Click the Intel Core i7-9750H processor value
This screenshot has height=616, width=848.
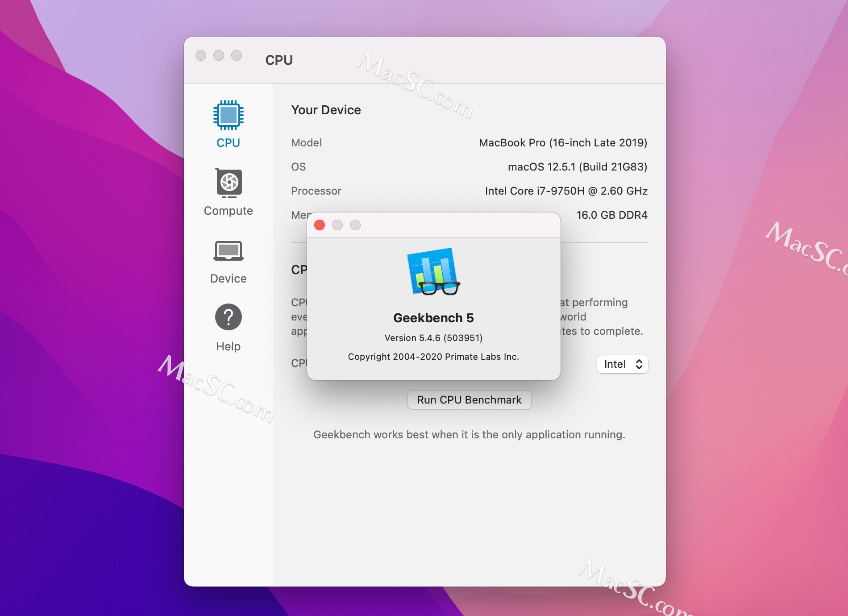click(x=566, y=191)
